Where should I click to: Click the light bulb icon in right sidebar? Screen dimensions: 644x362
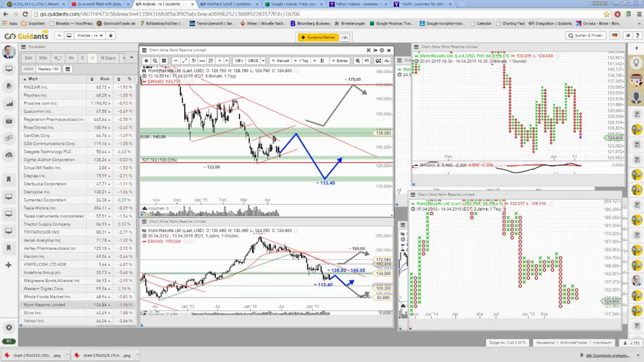636,63
